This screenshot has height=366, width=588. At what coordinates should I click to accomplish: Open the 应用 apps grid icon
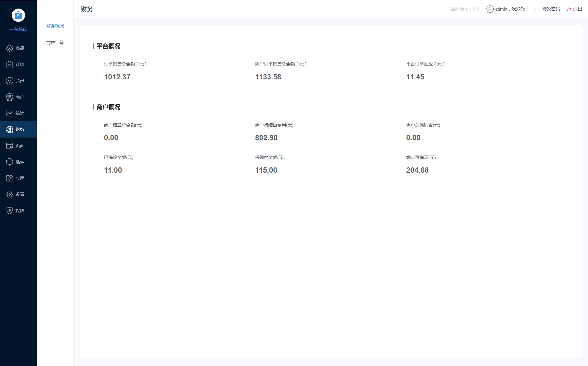pyautogui.click(x=9, y=178)
